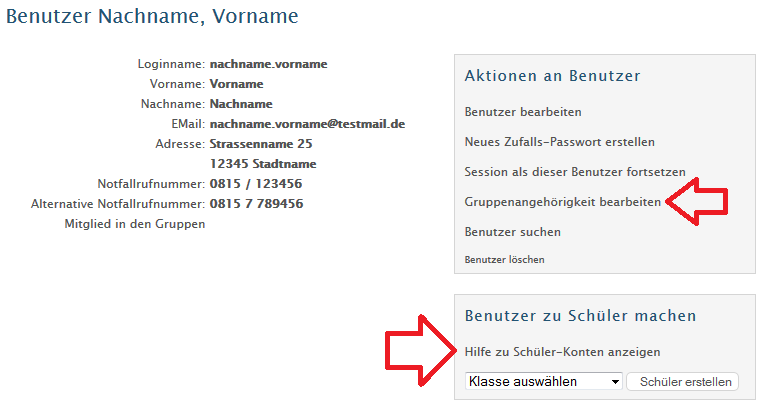Show Hilfe zu Schüler-Konten anzeigen
This screenshot has width=763, height=411.
point(562,352)
